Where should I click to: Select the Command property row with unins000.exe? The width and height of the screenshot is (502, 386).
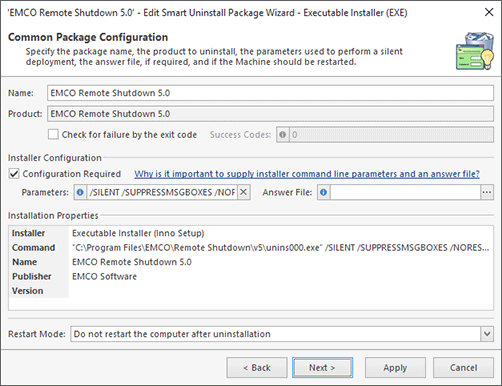point(251,247)
